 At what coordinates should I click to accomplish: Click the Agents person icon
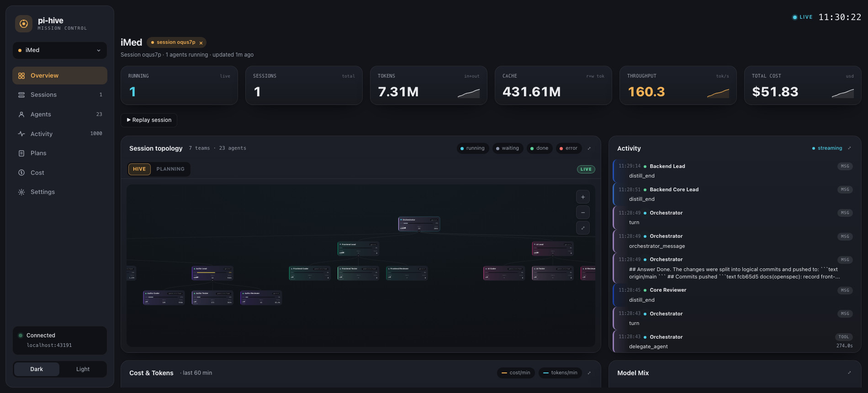coord(21,115)
